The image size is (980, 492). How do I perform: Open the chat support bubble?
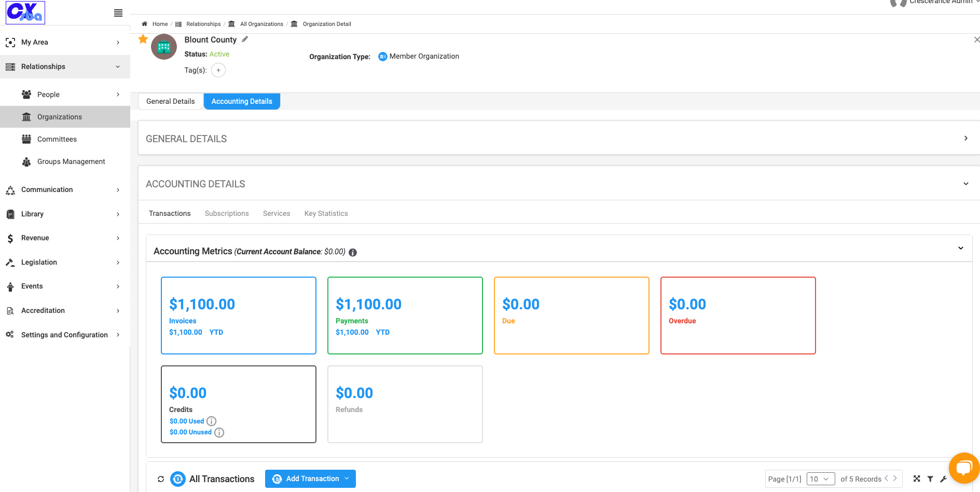click(964, 468)
